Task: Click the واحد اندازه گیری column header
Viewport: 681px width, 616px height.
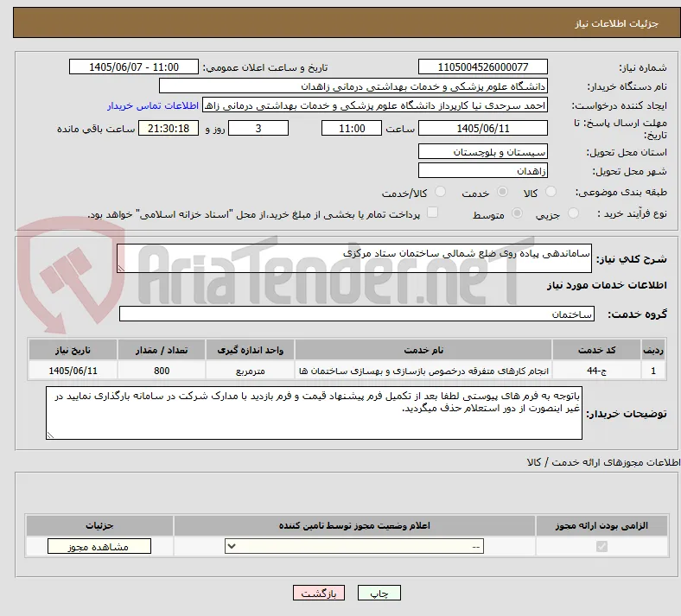Action: pyautogui.click(x=250, y=350)
